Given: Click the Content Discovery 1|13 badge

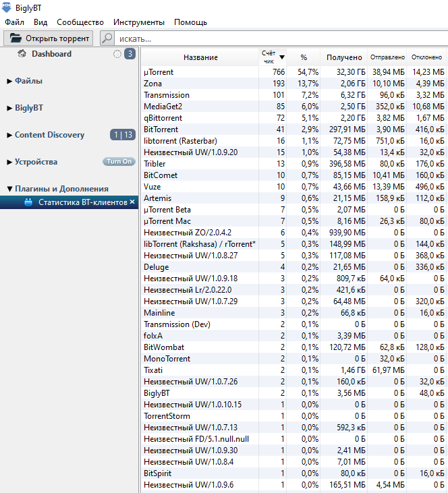Looking at the screenshot, I should (123, 135).
